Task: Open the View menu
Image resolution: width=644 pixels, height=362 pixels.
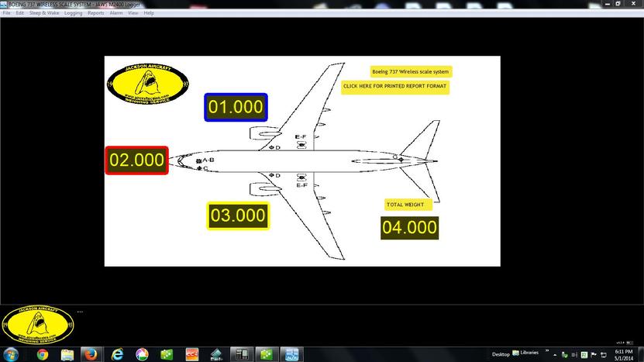Action: coord(133,13)
